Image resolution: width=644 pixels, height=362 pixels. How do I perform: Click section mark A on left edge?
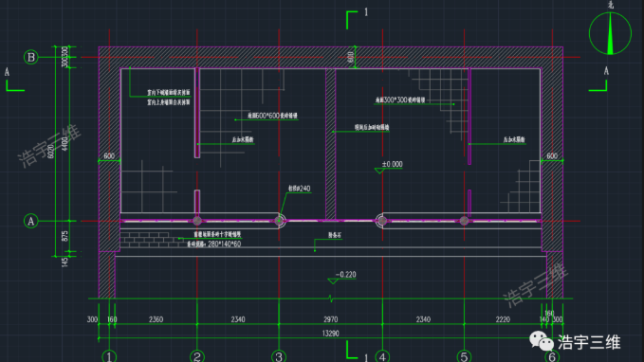point(7,72)
